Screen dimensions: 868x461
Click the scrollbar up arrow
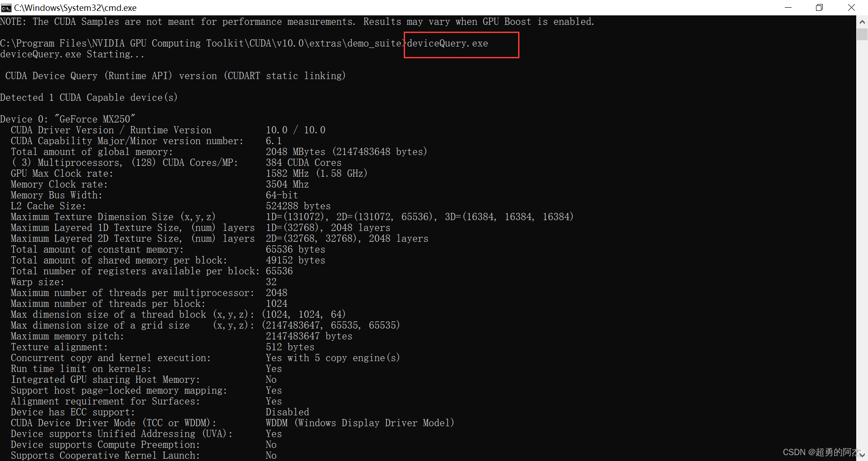pyautogui.click(x=862, y=22)
